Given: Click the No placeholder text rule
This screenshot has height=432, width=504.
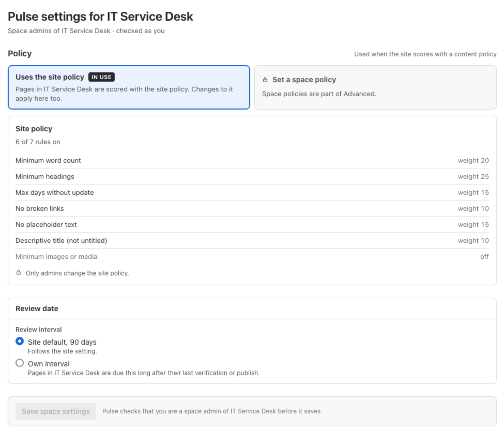Looking at the screenshot, I should [252, 225].
